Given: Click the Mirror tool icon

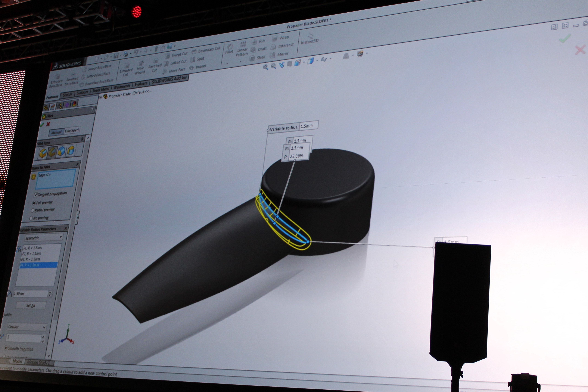Looking at the screenshot, I should tap(273, 55).
